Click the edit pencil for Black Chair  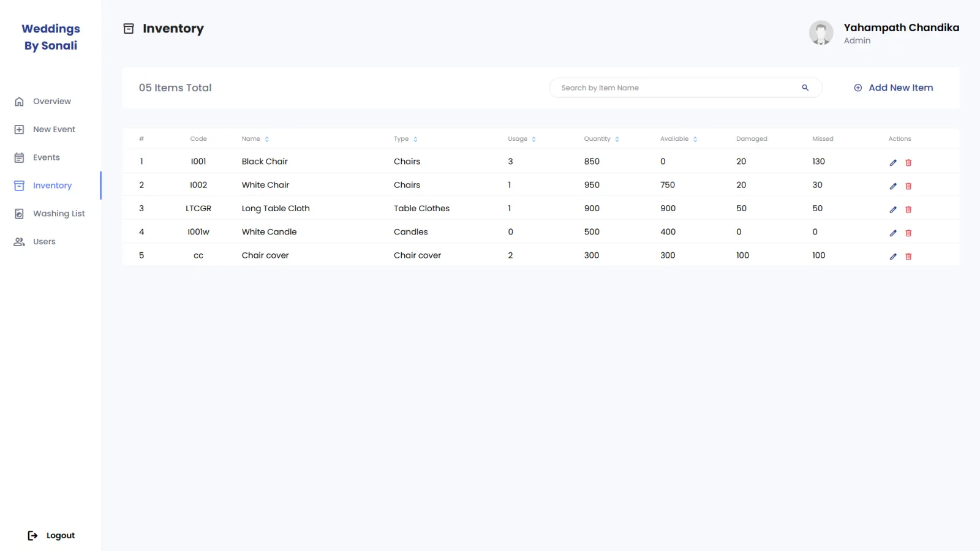point(893,163)
